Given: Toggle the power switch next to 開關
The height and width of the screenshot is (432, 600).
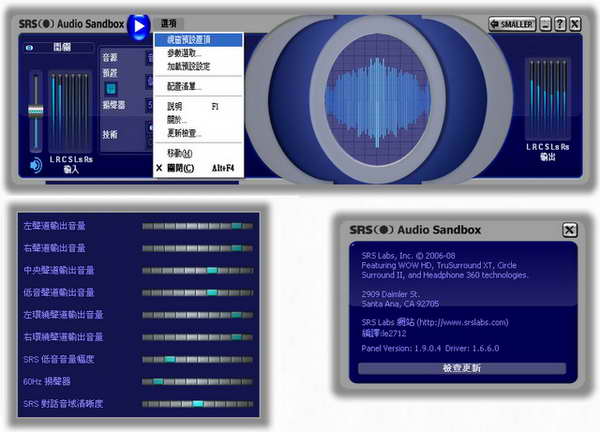Looking at the screenshot, I should tap(31, 47).
